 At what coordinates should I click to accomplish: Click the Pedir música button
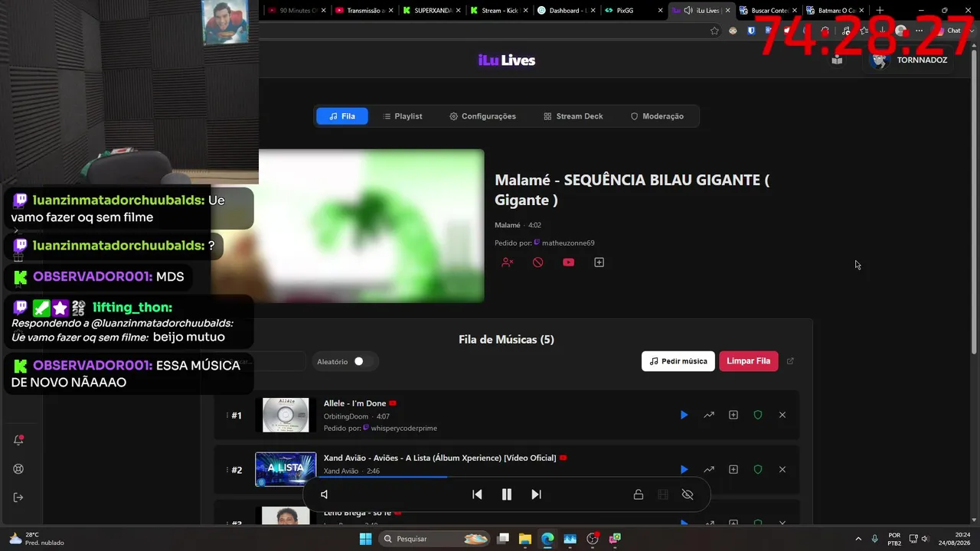pyautogui.click(x=678, y=361)
